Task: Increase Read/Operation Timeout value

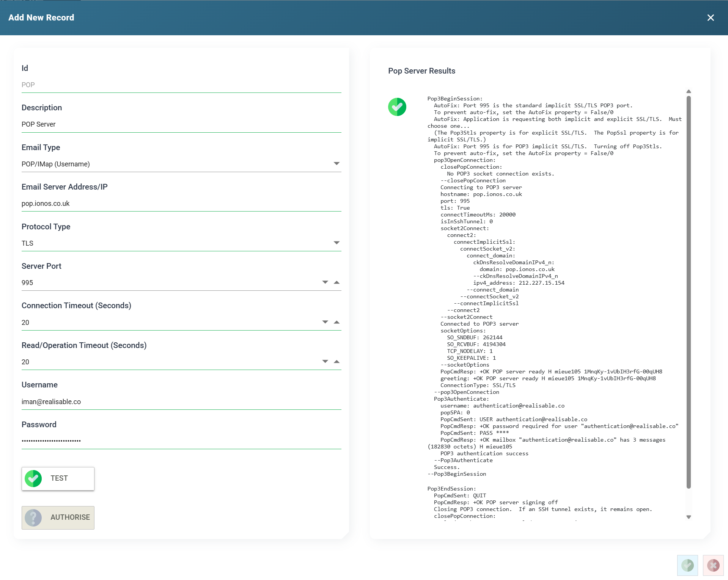Action: pyautogui.click(x=336, y=362)
